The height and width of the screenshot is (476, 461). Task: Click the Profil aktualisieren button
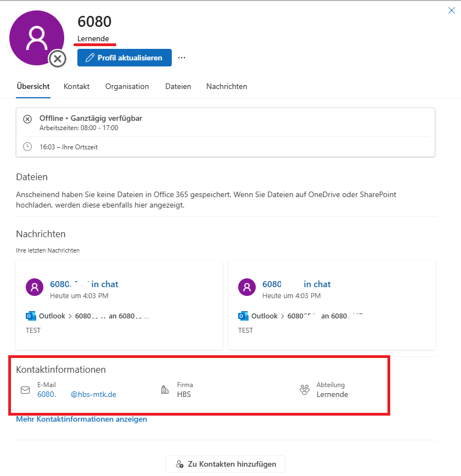point(125,58)
